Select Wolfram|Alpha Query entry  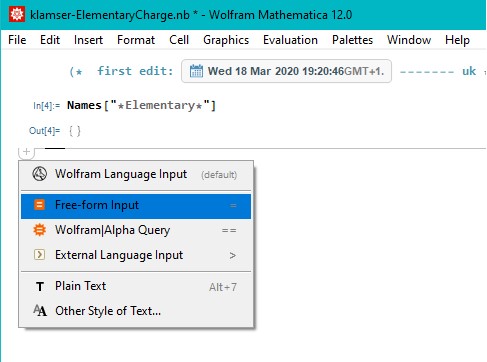(x=136, y=230)
